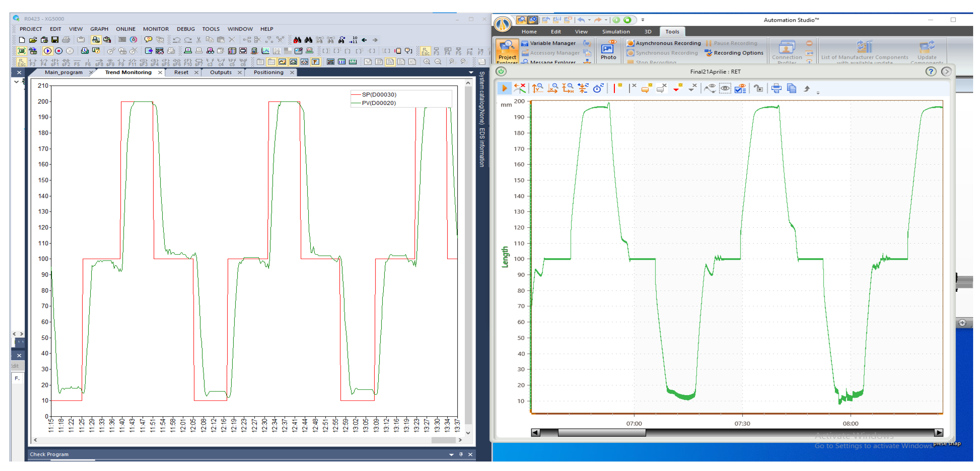Viewport: 980px width, 471px height.
Task: Click the zoom in magnifier in XG5000
Action: tap(427, 62)
